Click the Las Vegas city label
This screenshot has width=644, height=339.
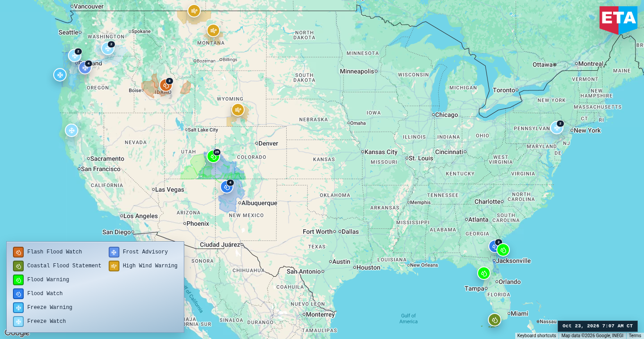(x=169, y=190)
